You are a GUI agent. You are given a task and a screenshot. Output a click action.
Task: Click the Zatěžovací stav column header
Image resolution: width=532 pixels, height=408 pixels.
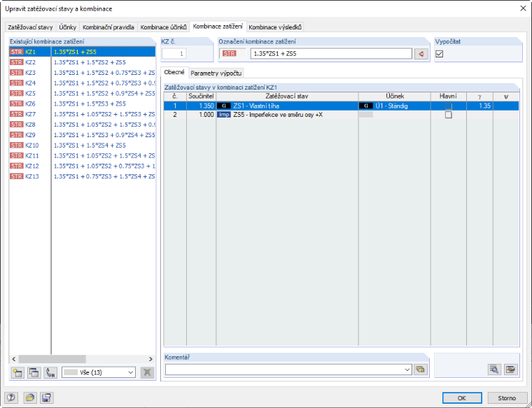[287, 97]
